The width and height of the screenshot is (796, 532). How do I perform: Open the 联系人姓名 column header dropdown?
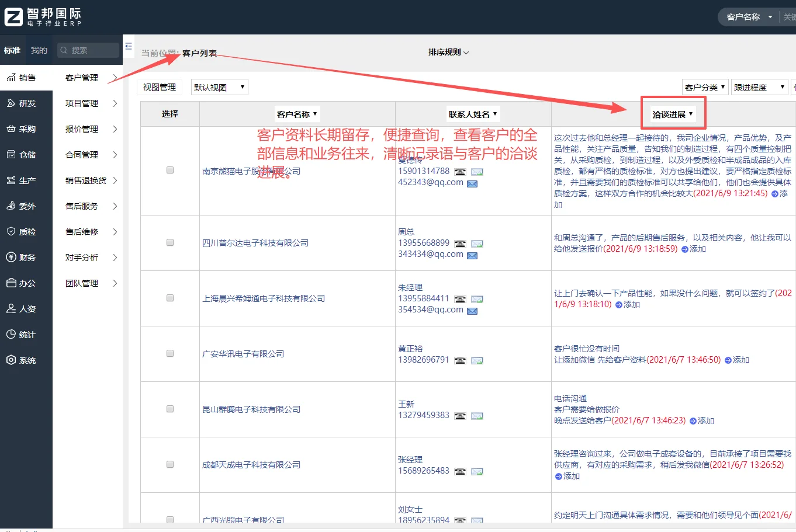click(x=473, y=114)
